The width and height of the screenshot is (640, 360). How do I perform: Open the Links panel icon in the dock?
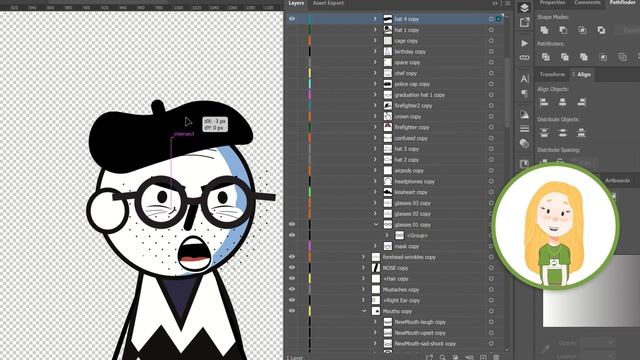click(524, 58)
